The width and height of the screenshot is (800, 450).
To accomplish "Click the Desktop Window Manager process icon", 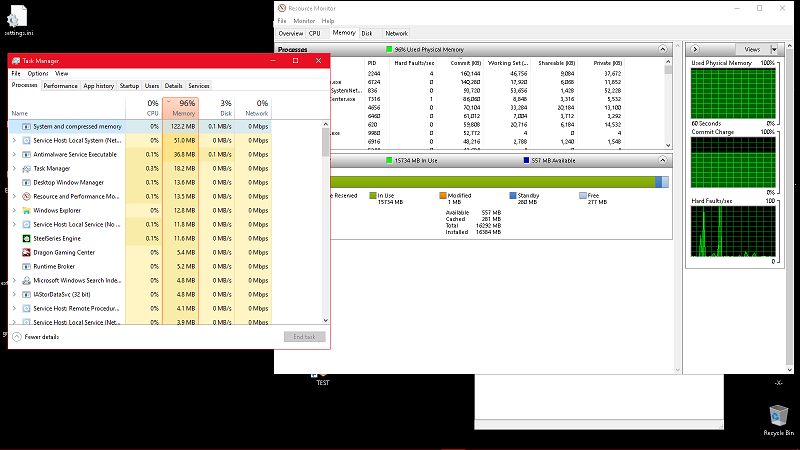I will 25,182.
